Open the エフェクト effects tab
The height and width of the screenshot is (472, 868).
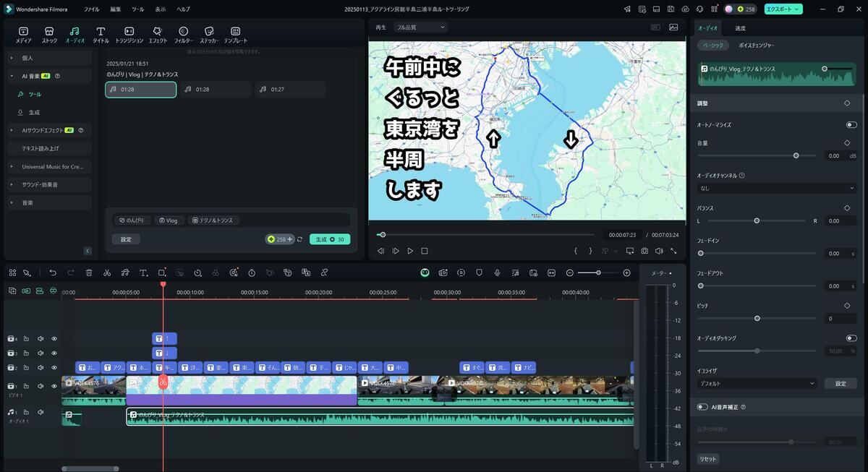(x=158, y=35)
